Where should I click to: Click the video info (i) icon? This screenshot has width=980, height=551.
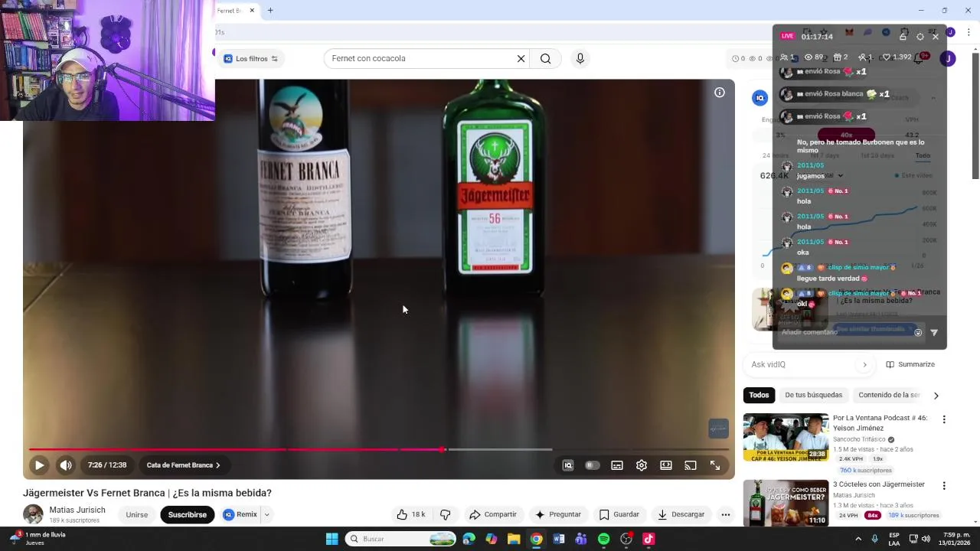click(720, 93)
